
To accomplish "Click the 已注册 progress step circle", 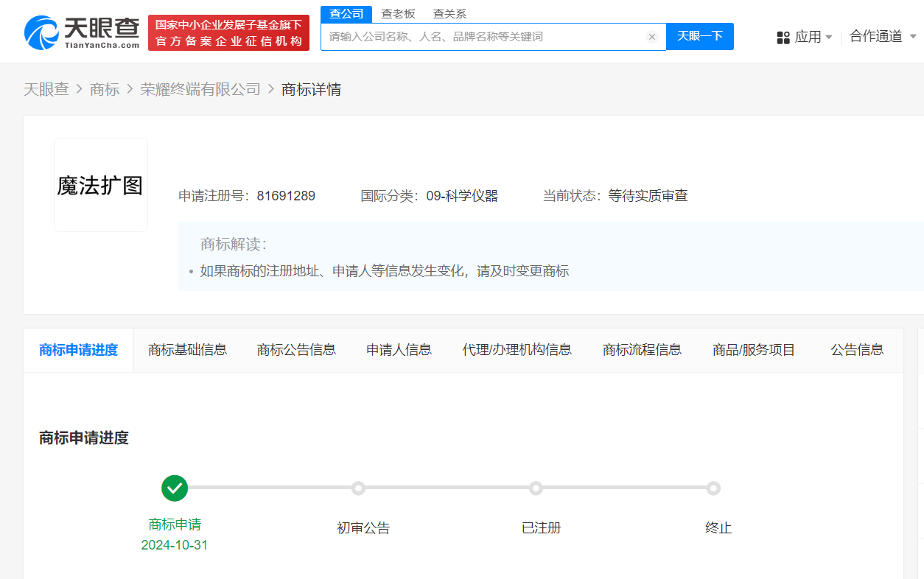I will pyautogui.click(x=536, y=488).
